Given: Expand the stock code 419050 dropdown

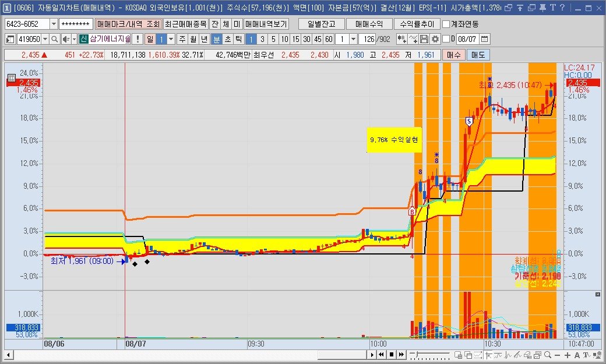Looking at the screenshot, I should [x=45, y=39].
